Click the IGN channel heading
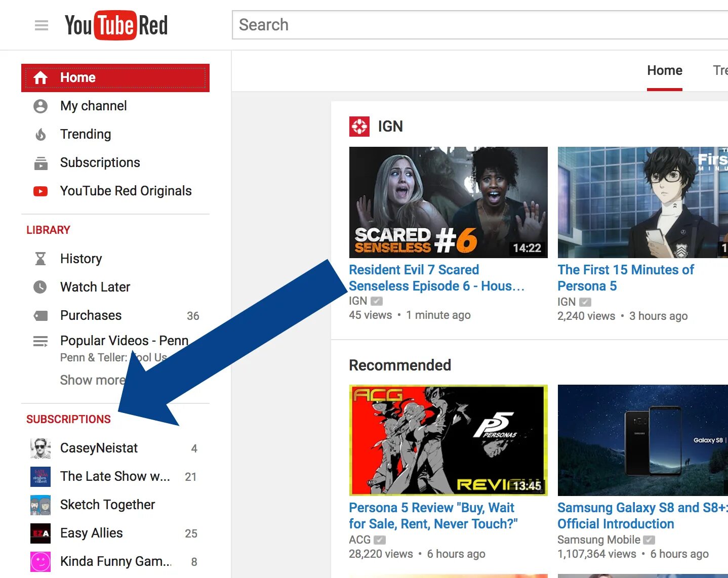Screen dimensions: 728x578 [x=390, y=127]
